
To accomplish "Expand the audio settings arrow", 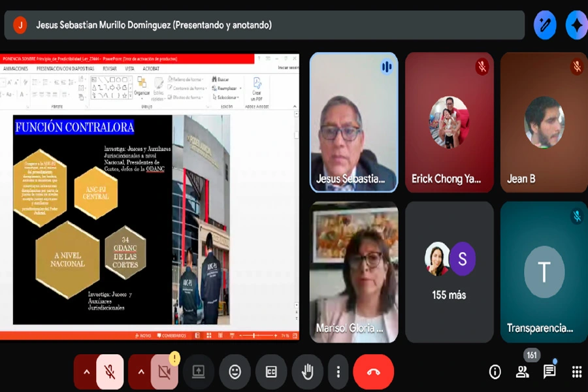I will (x=86, y=372).
